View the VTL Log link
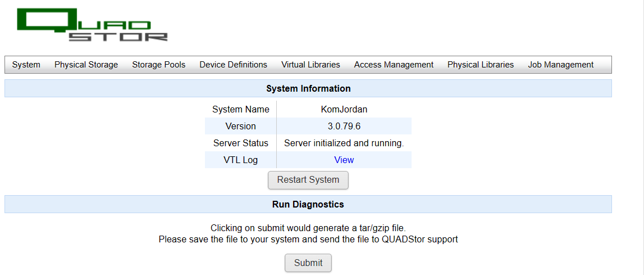The image size is (644, 275). [344, 160]
